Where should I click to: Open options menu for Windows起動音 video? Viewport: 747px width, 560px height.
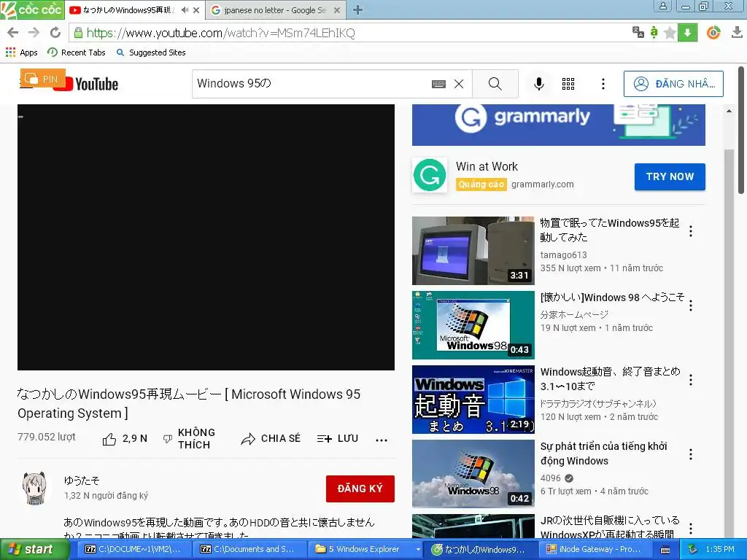click(690, 380)
